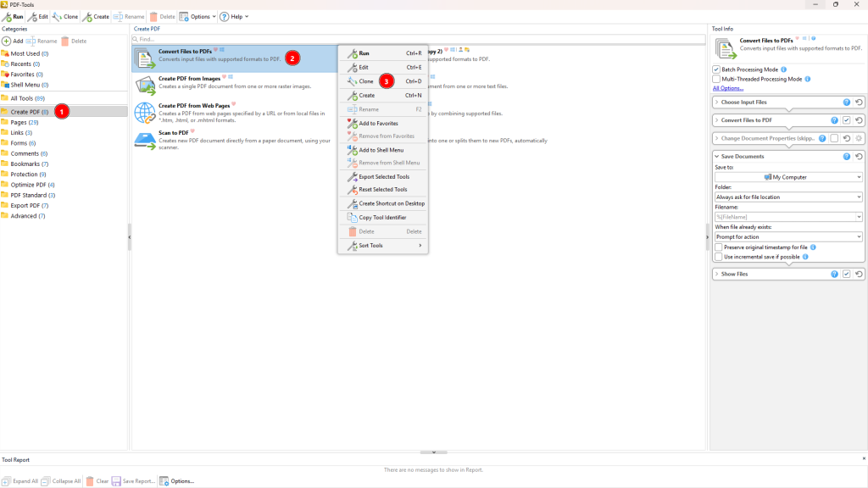Image resolution: width=868 pixels, height=488 pixels.
Task: Click the Edit wrench icon in the main toolbar
Action: click(33, 17)
